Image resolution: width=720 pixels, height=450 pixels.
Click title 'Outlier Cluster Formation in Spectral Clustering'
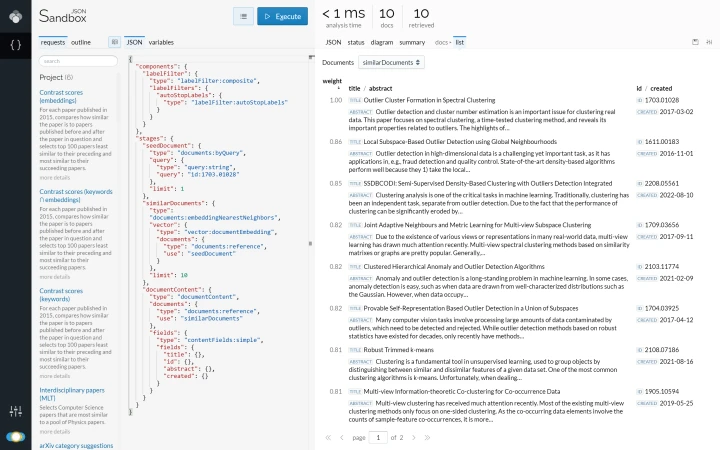click(429, 100)
